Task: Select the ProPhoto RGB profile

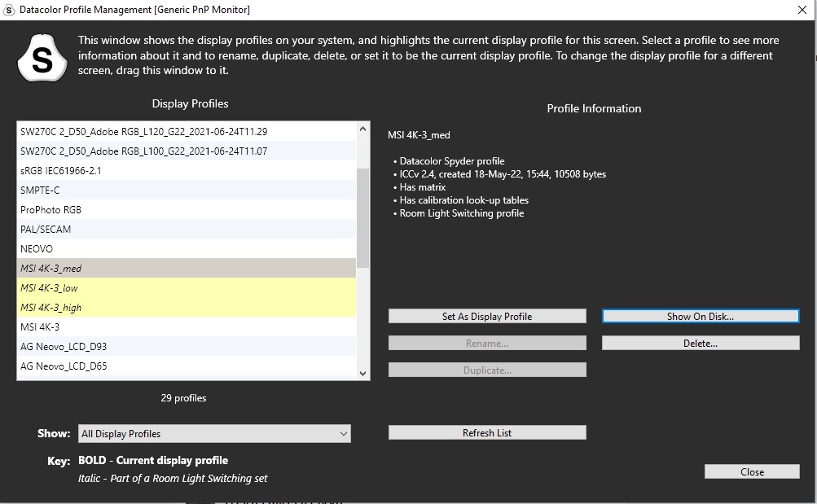Action: point(187,210)
